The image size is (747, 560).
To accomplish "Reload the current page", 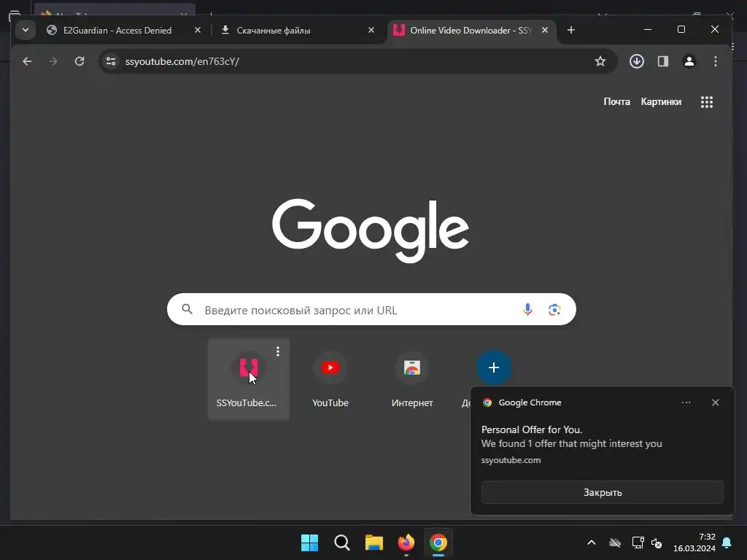I will (x=80, y=61).
